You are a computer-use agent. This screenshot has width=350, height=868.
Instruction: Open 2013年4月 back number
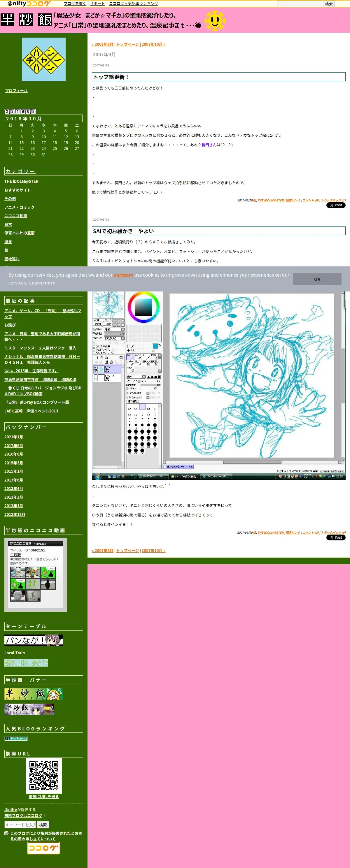coord(13,489)
